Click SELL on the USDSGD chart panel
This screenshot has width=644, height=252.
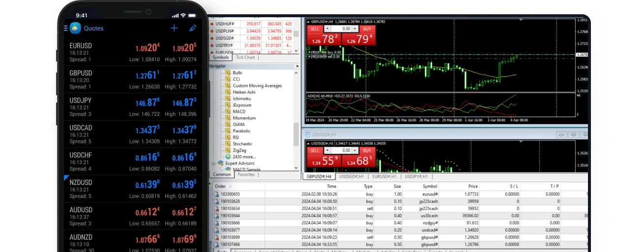315,150
